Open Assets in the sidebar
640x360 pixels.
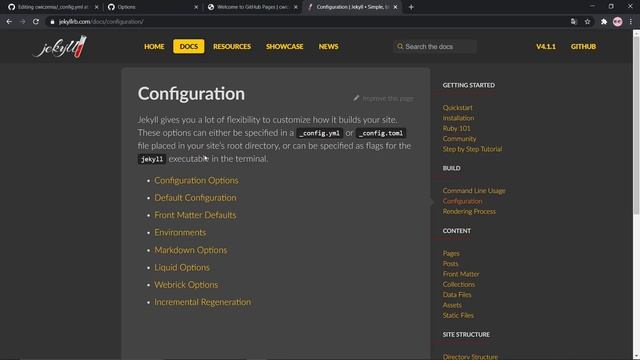[452, 305]
